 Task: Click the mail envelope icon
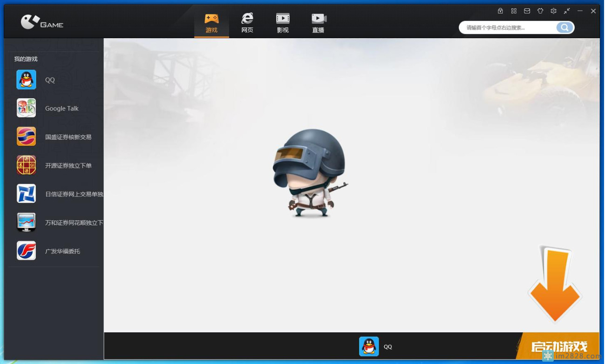coord(527,11)
